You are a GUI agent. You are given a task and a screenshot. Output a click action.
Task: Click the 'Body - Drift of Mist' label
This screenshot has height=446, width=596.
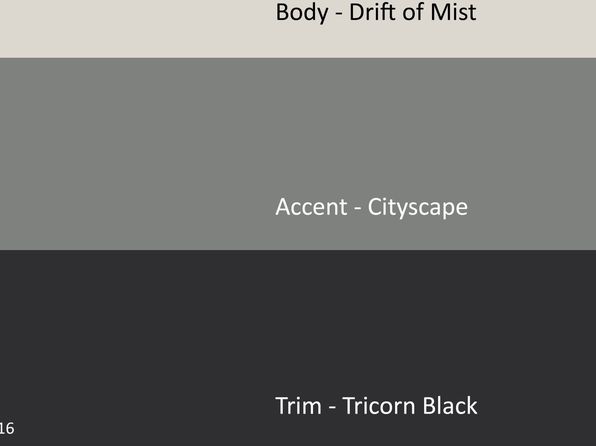(x=376, y=13)
